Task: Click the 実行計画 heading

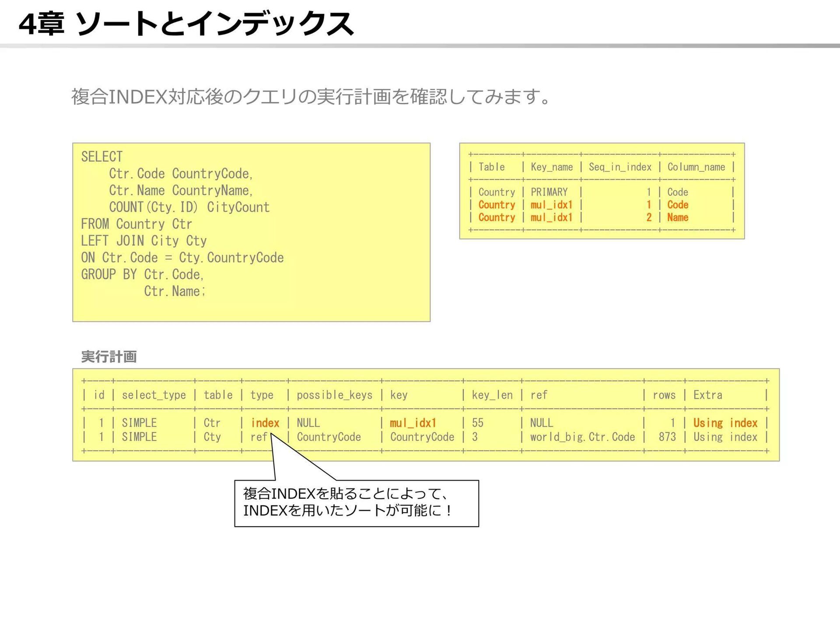Action: (109, 357)
